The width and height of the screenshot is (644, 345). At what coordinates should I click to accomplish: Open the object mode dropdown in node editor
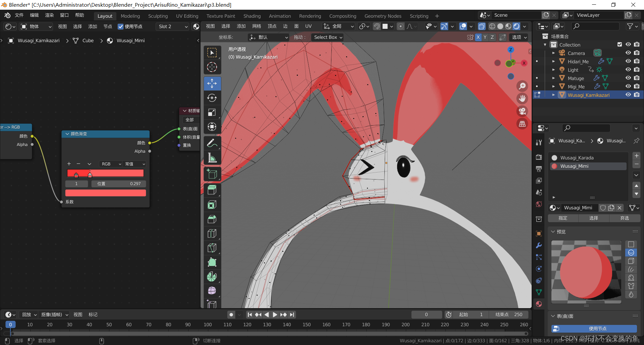coord(36,26)
